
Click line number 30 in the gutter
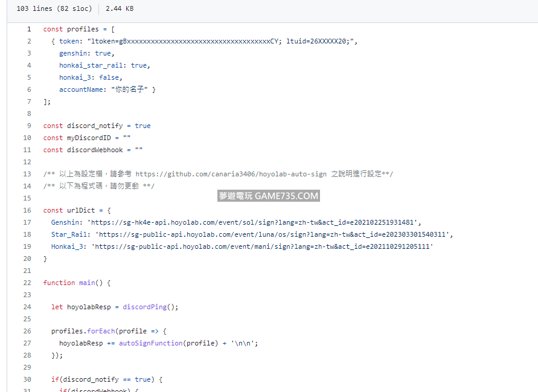27,379
